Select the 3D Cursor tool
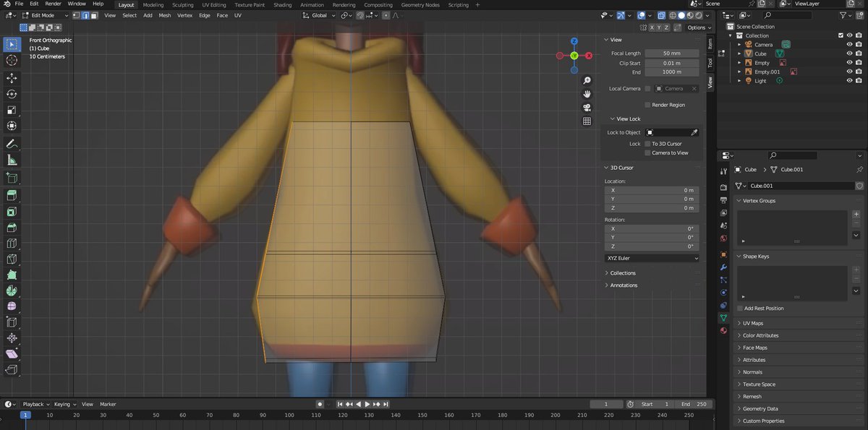 coord(12,61)
